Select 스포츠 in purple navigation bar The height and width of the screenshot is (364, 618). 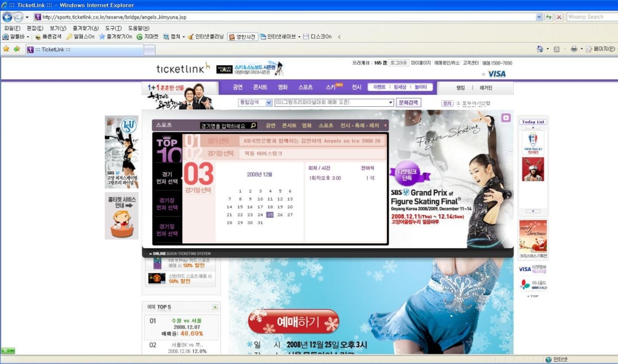point(305,87)
